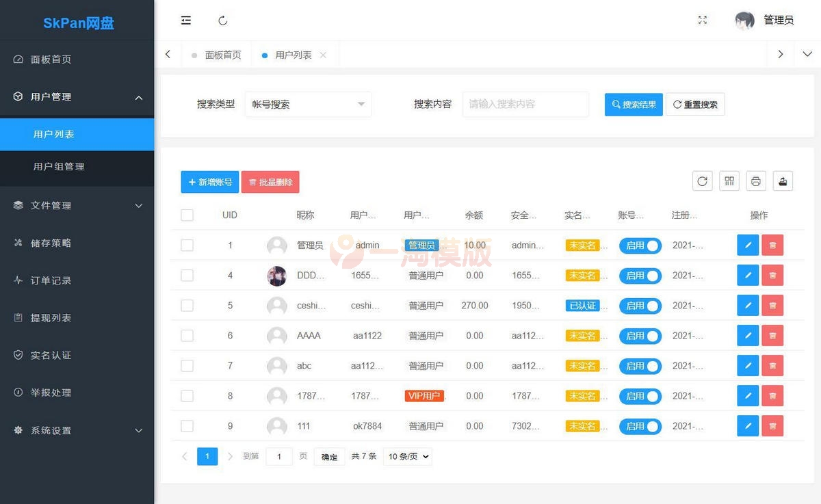Open the 帐号搜索 search type dropdown
The image size is (821, 504).
308,105
